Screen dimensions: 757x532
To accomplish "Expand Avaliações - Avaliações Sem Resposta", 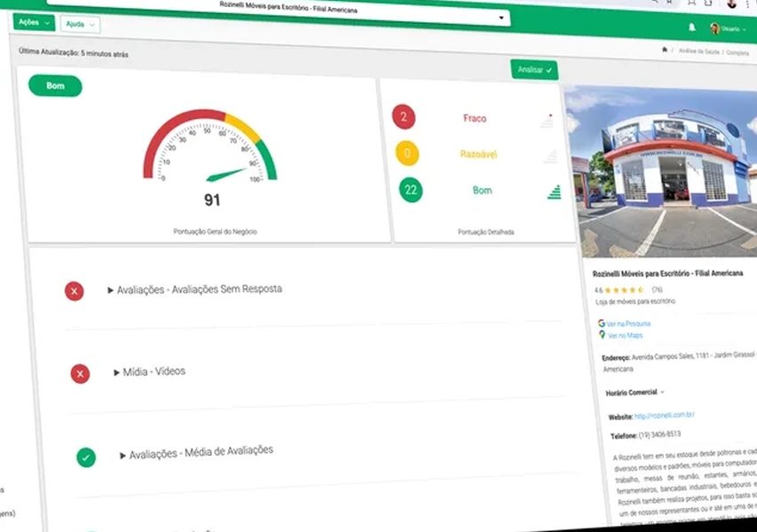I will click(x=194, y=289).
